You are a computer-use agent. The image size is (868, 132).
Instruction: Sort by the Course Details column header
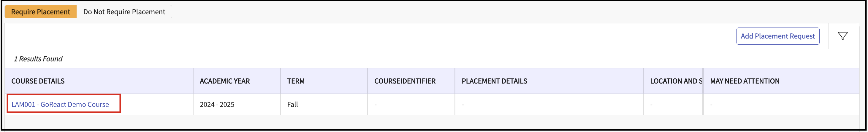(38, 81)
